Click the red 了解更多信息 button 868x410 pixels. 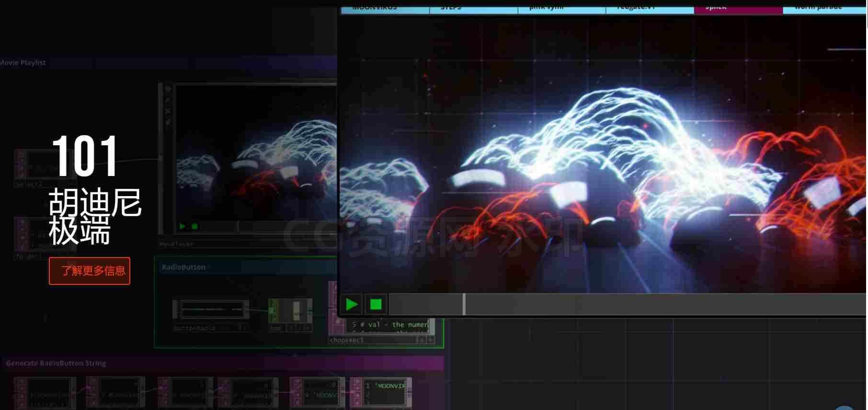point(90,271)
